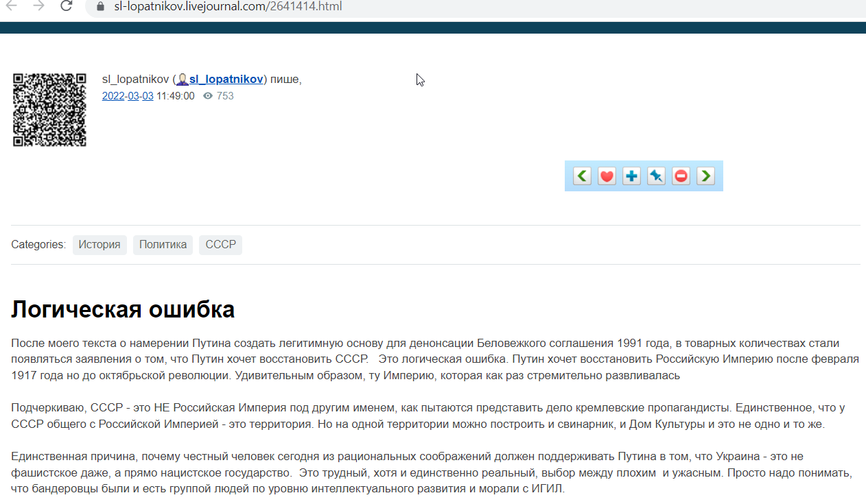Click the blue plus add icon
This screenshot has height=504, width=866.
[x=631, y=176]
